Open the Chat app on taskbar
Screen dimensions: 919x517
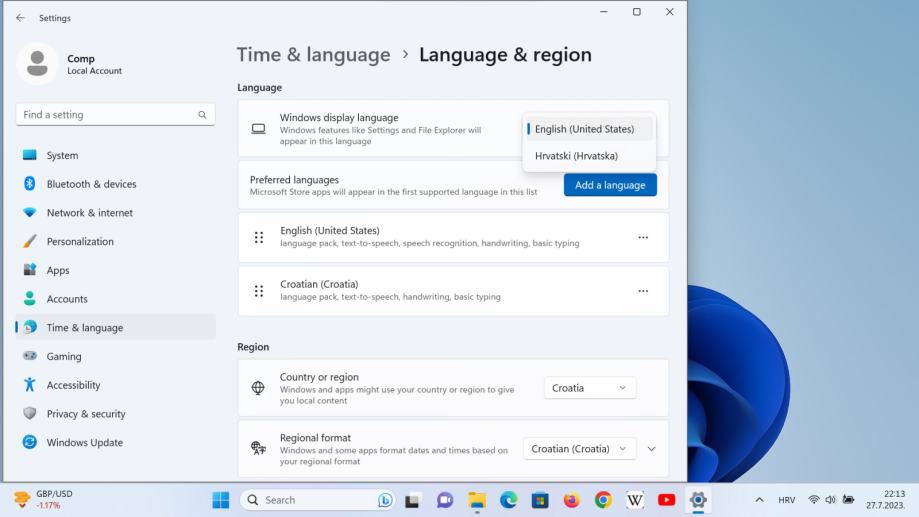[445, 500]
